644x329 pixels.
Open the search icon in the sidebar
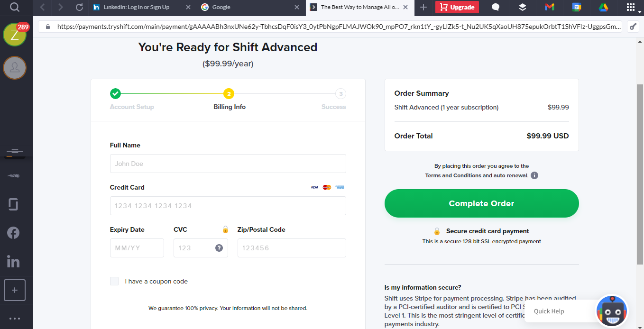pyautogui.click(x=15, y=7)
